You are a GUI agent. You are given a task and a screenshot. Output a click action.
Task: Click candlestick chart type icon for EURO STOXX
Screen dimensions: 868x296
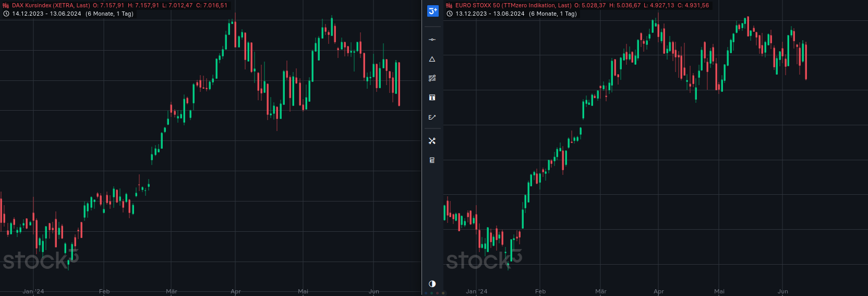[x=449, y=6]
